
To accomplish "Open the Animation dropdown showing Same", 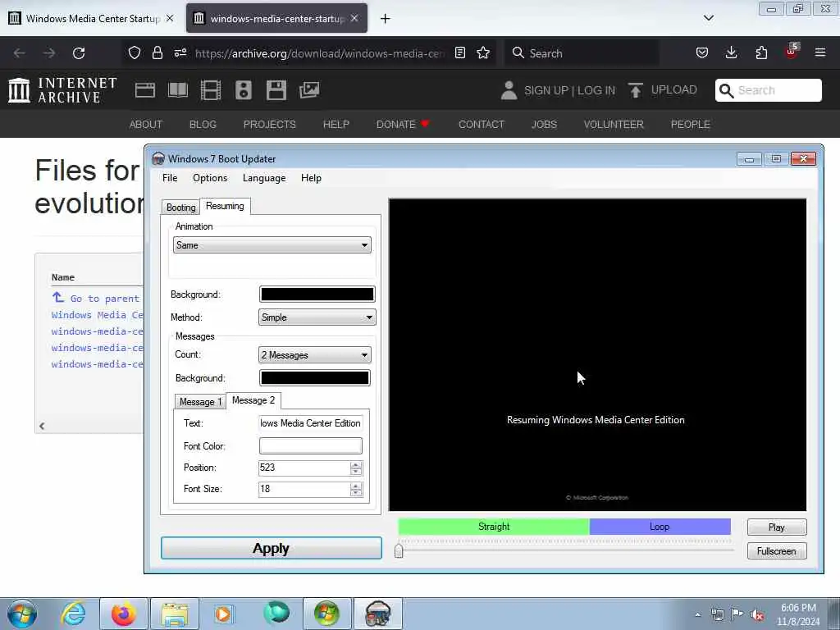I will 272,245.
